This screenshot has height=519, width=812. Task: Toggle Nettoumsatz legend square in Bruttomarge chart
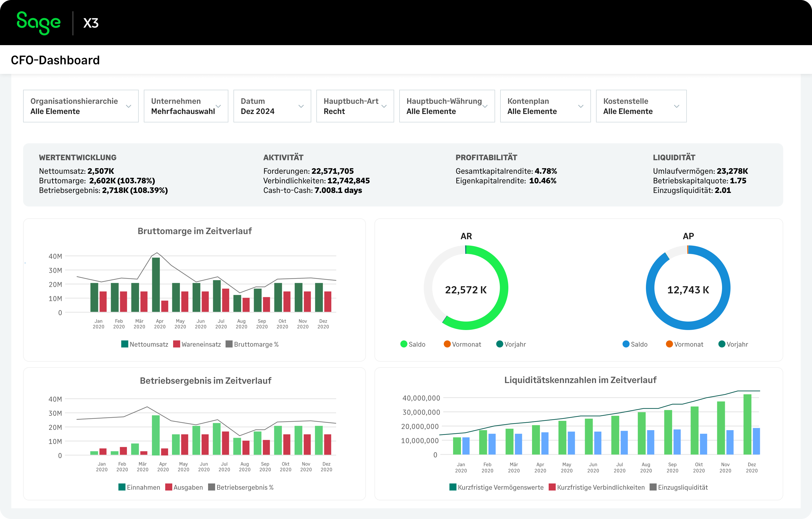(x=124, y=344)
